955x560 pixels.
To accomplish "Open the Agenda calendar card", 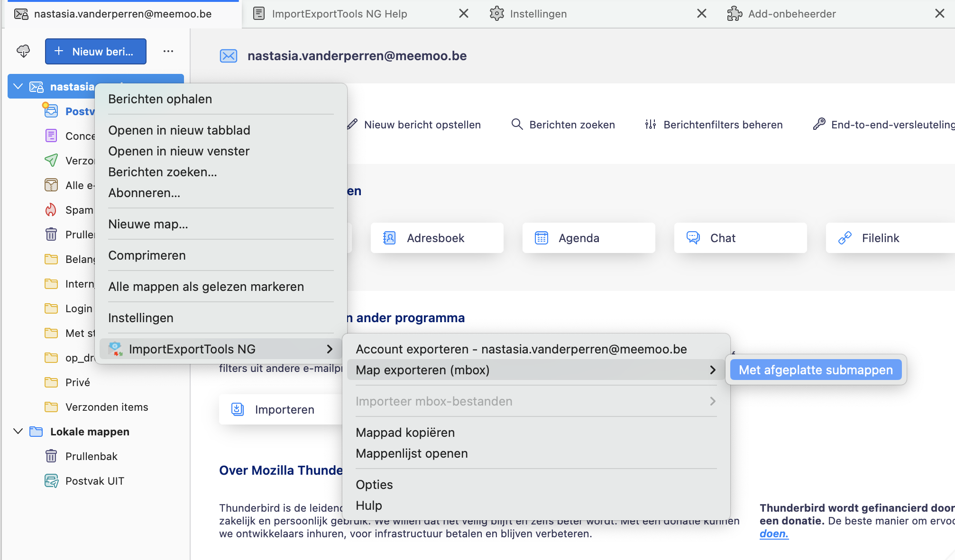I will click(588, 238).
